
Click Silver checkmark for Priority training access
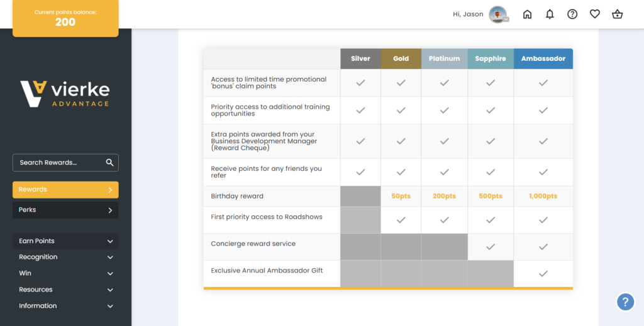coord(360,111)
